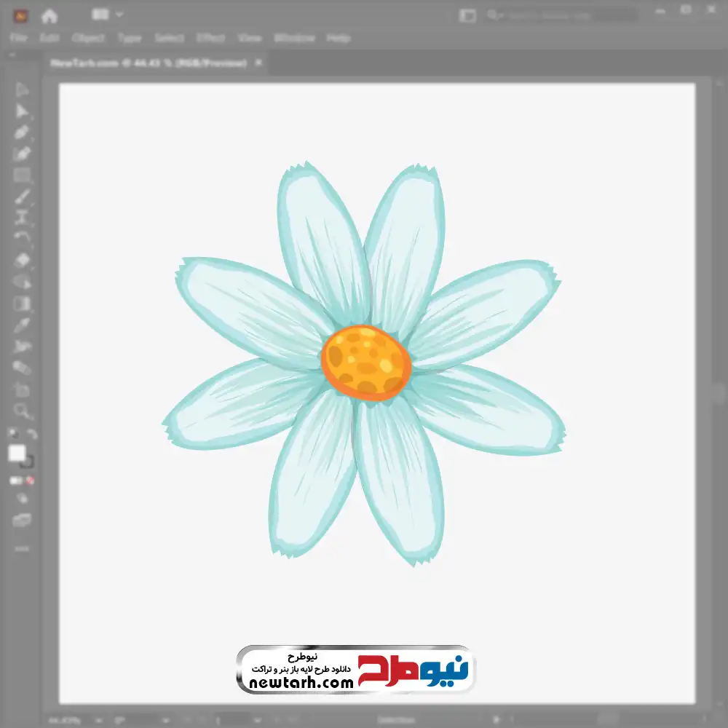Pick the Pen tool
The width and height of the screenshot is (728, 728).
(22, 132)
